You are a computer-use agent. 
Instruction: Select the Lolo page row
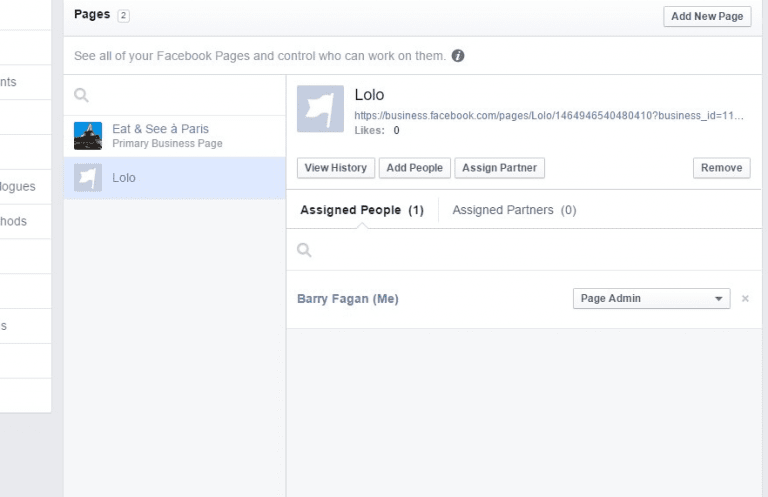[174, 178]
